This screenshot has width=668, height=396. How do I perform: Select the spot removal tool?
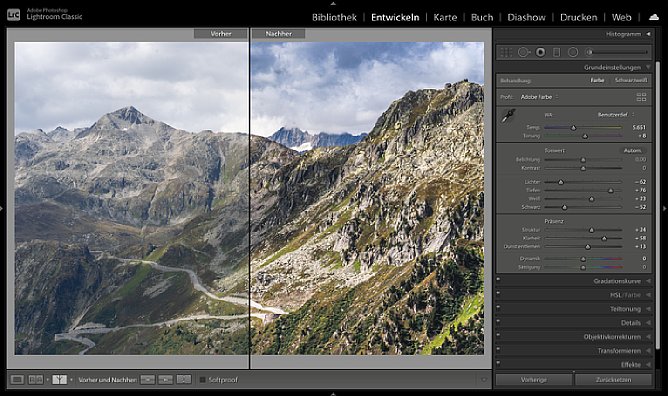pos(524,52)
